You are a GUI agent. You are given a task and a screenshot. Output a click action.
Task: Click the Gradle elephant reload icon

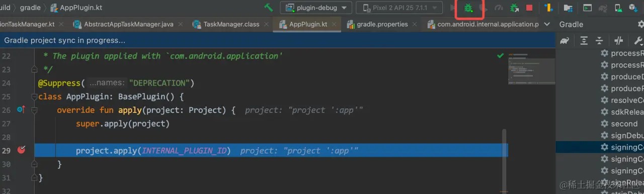point(565,41)
